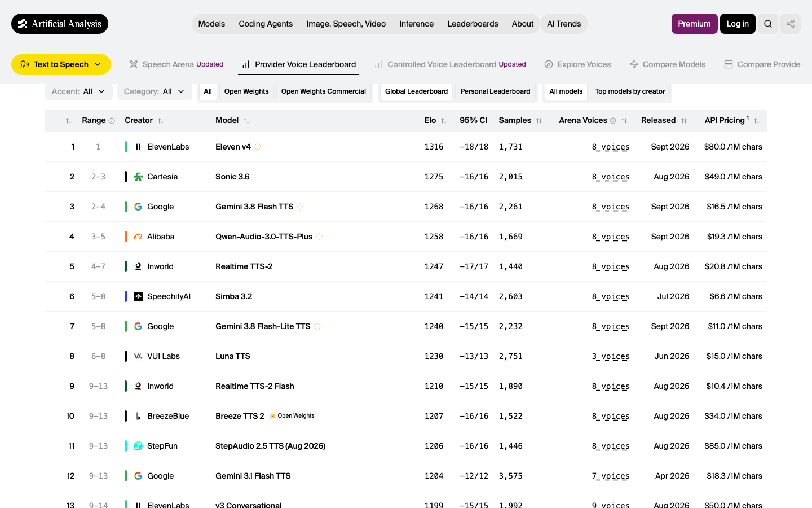The width and height of the screenshot is (812, 508).
Task: Select the Open Weights filter
Action: point(246,91)
